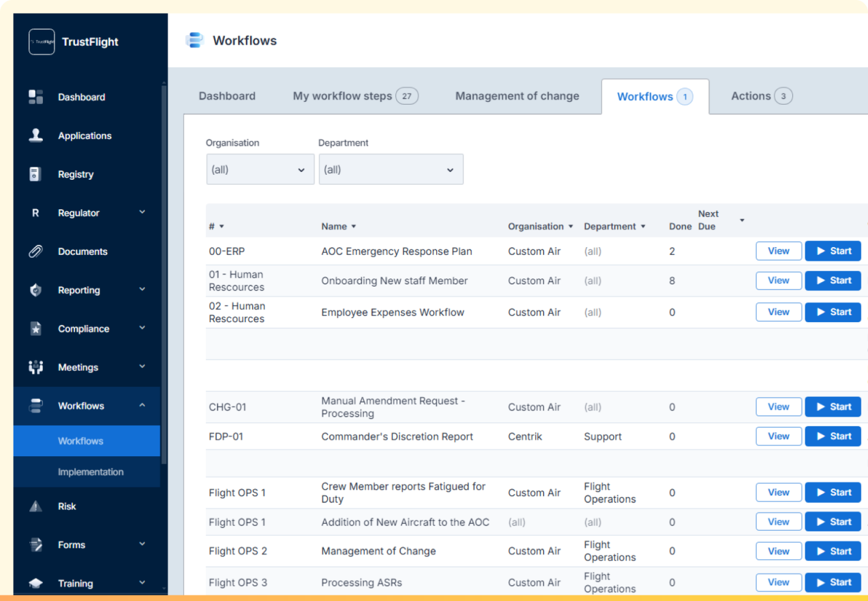This screenshot has height=601, width=868.
Task: Open the Registry section icon
Action: [x=35, y=174]
